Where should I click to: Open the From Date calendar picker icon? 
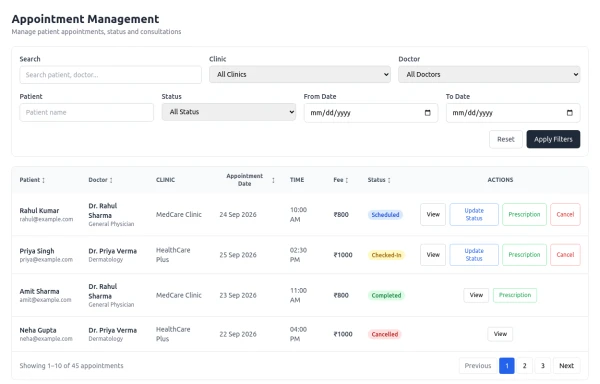(427, 113)
